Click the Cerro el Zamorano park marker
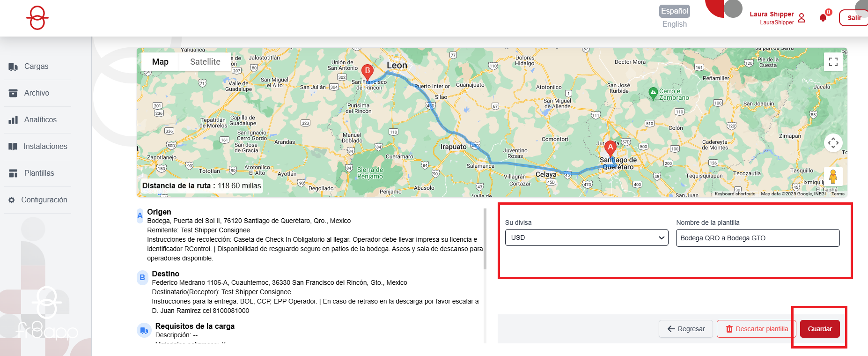This screenshot has width=868, height=356. coord(653,94)
